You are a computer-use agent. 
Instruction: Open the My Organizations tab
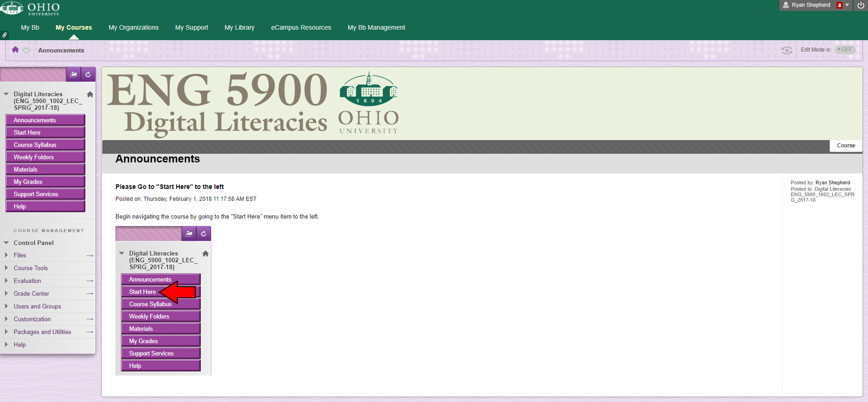tap(134, 27)
